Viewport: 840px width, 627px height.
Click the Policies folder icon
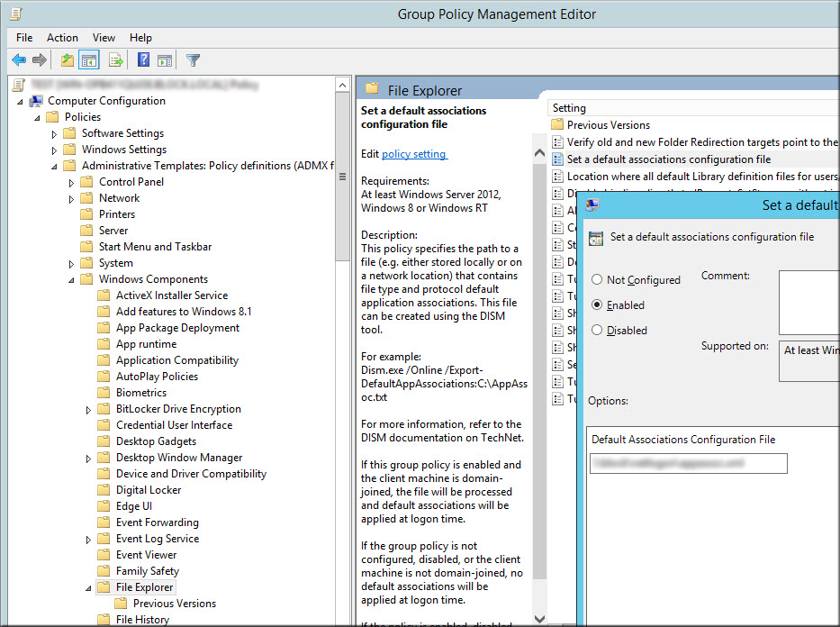52,117
